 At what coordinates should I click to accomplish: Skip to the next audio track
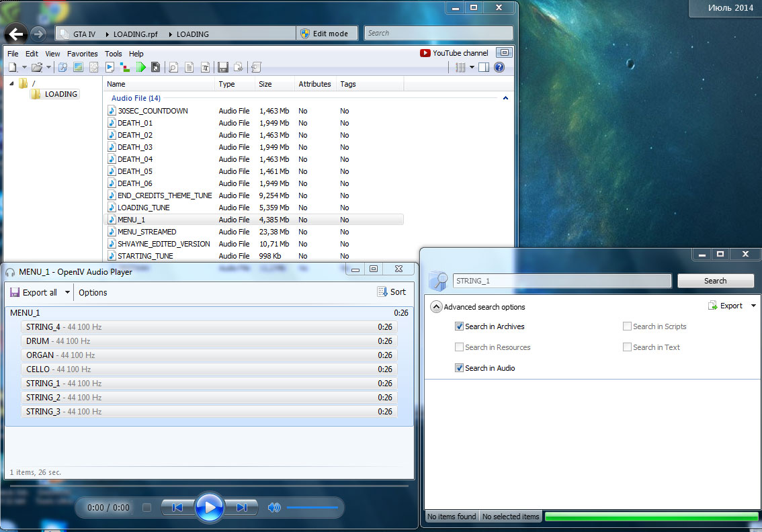click(242, 508)
